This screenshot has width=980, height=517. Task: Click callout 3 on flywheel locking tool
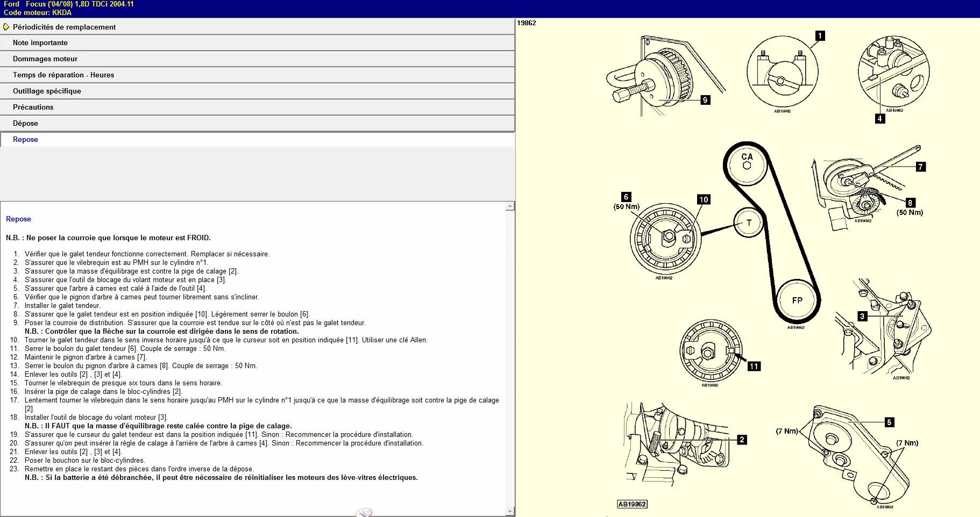click(862, 317)
